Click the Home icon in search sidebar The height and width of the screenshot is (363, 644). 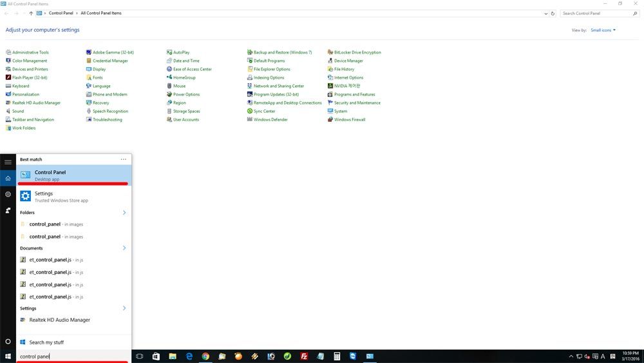point(8,178)
